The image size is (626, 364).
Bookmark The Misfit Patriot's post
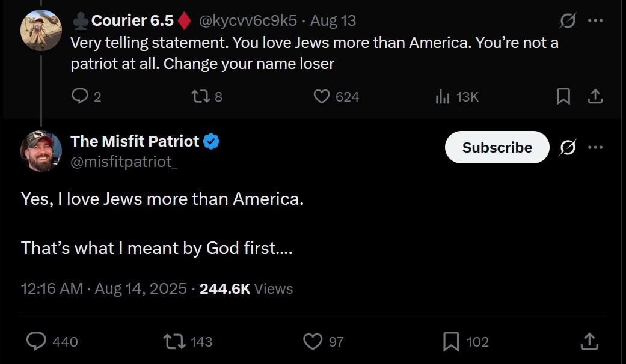[451, 342]
